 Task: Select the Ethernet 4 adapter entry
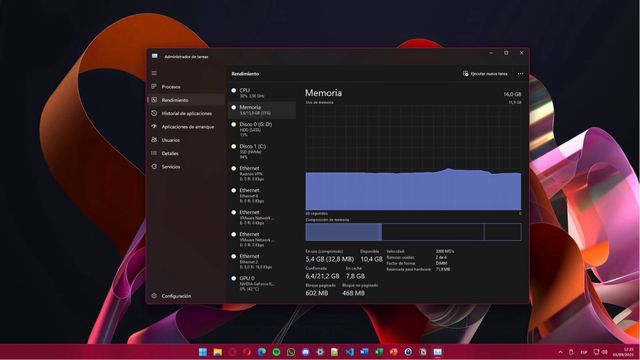point(262,195)
